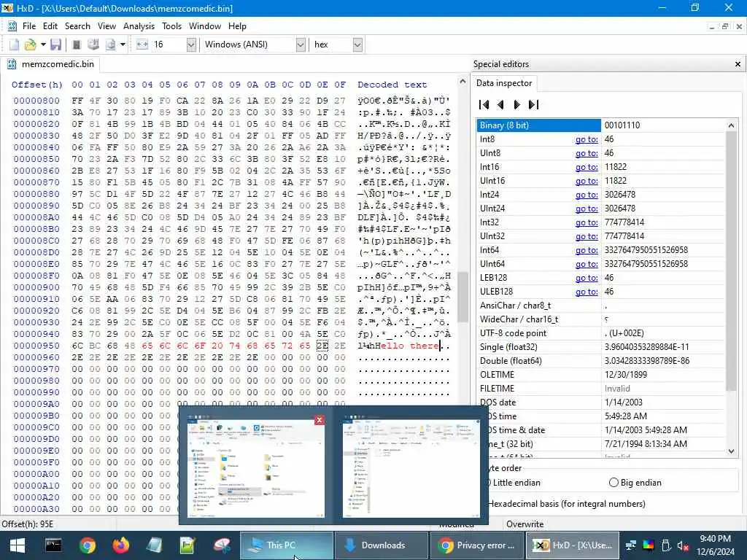
Task: Click offset label 00000800
Action: 36,101
